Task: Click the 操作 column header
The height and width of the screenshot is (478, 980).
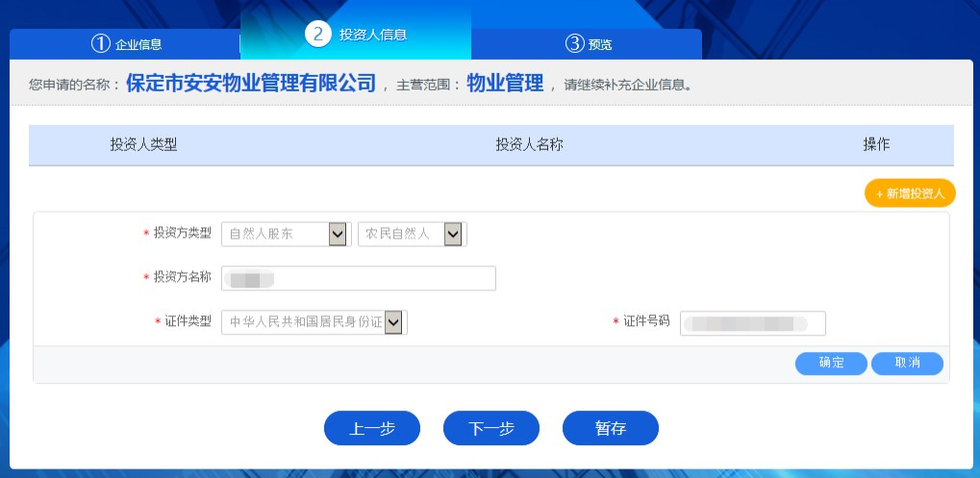Action: coord(876,145)
